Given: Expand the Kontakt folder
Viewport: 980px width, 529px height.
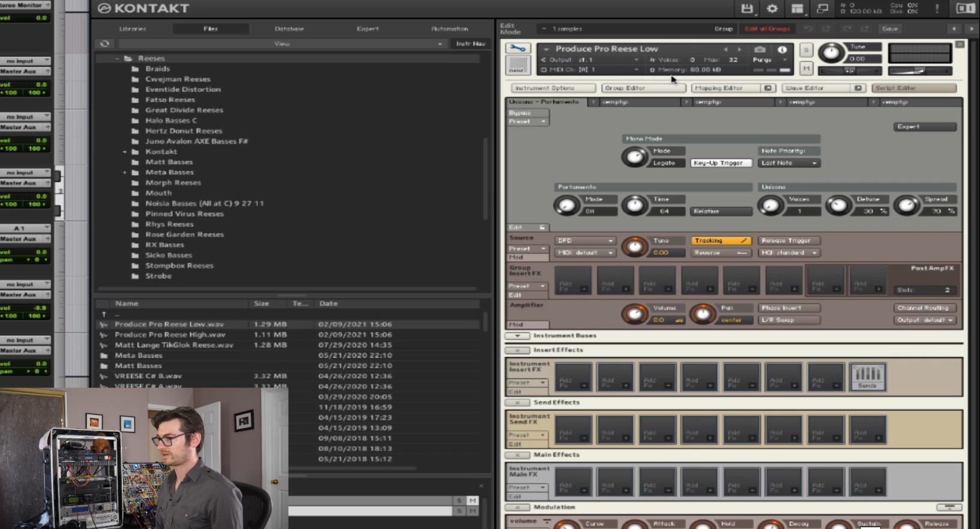Looking at the screenshot, I should [x=125, y=152].
